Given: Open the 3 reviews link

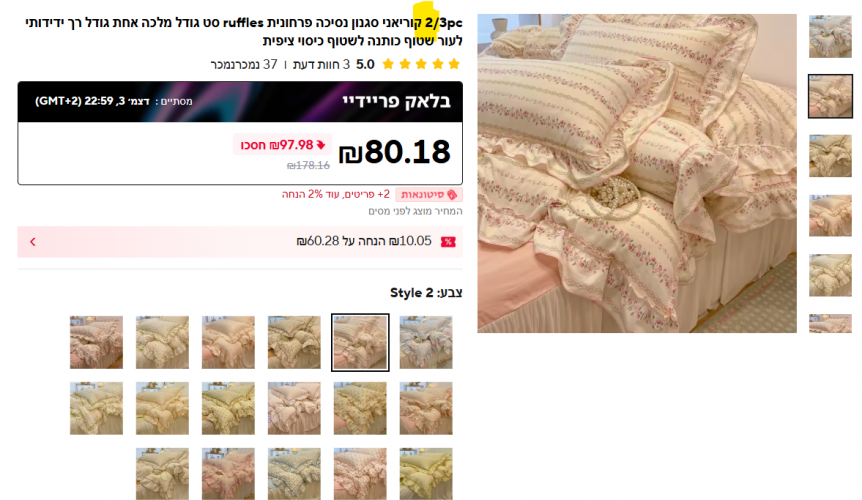Looking at the screenshot, I should 321,64.
